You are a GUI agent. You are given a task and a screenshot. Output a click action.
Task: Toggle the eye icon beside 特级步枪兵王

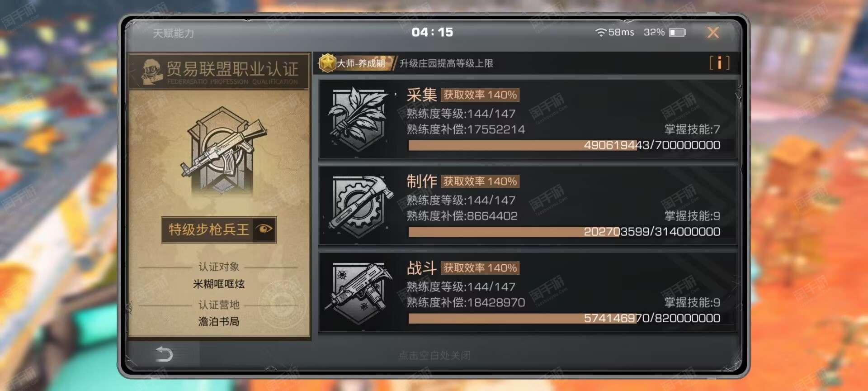point(264,229)
